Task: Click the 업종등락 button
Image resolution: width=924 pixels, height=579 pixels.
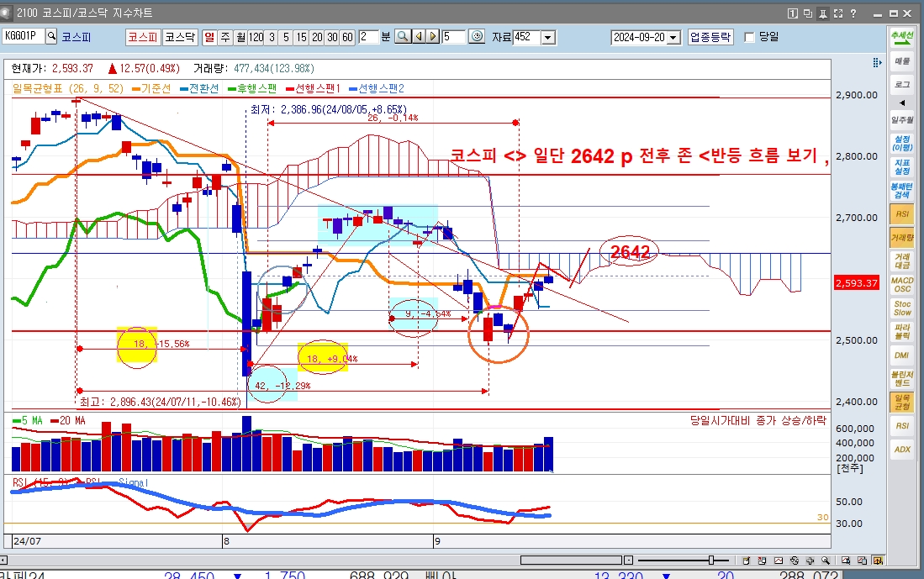Action: tap(710, 37)
